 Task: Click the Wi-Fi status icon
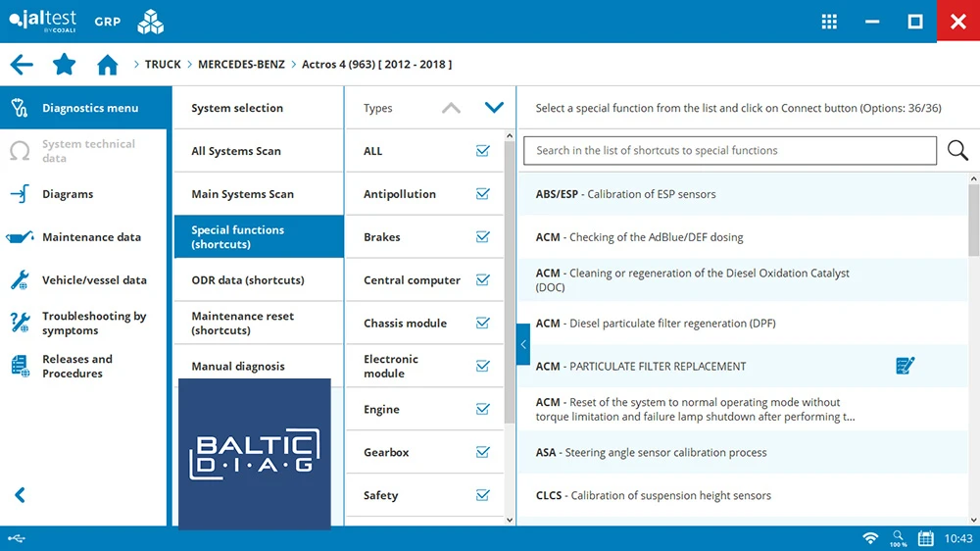coord(870,538)
